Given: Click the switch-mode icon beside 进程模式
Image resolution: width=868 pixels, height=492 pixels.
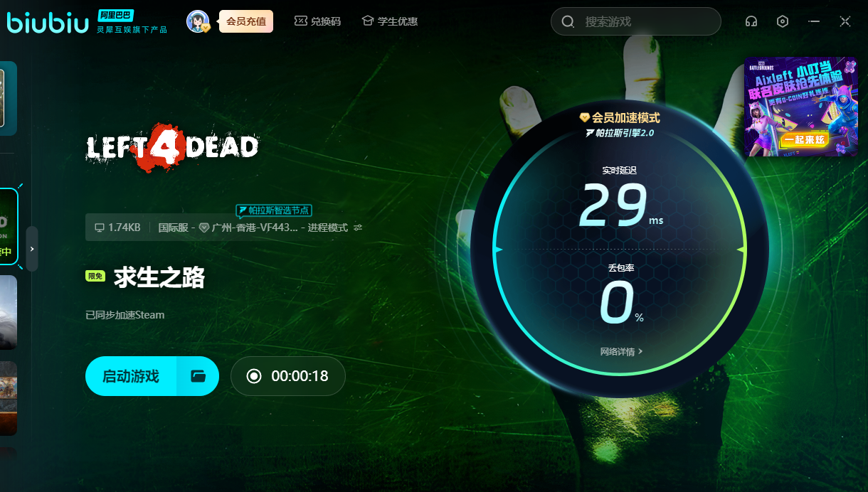Looking at the screenshot, I should click(x=358, y=228).
